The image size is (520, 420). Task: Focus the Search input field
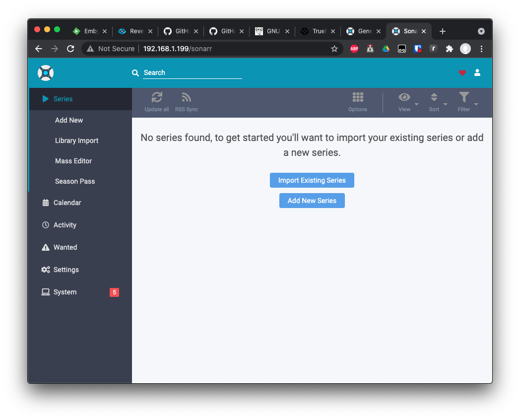point(193,72)
